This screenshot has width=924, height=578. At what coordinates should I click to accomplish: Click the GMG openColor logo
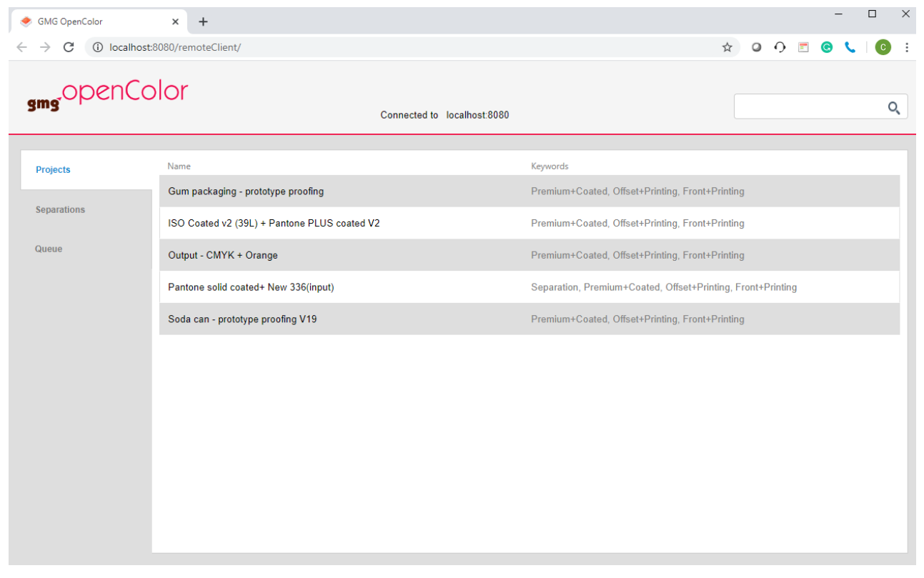pos(106,95)
